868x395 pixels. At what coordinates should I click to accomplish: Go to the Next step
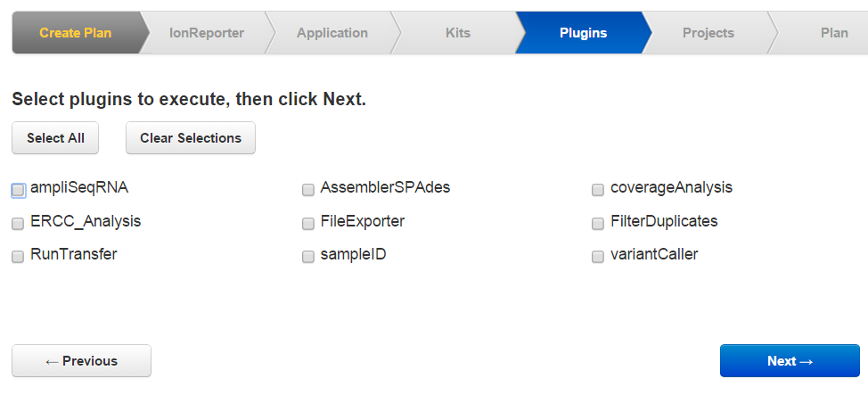click(790, 361)
